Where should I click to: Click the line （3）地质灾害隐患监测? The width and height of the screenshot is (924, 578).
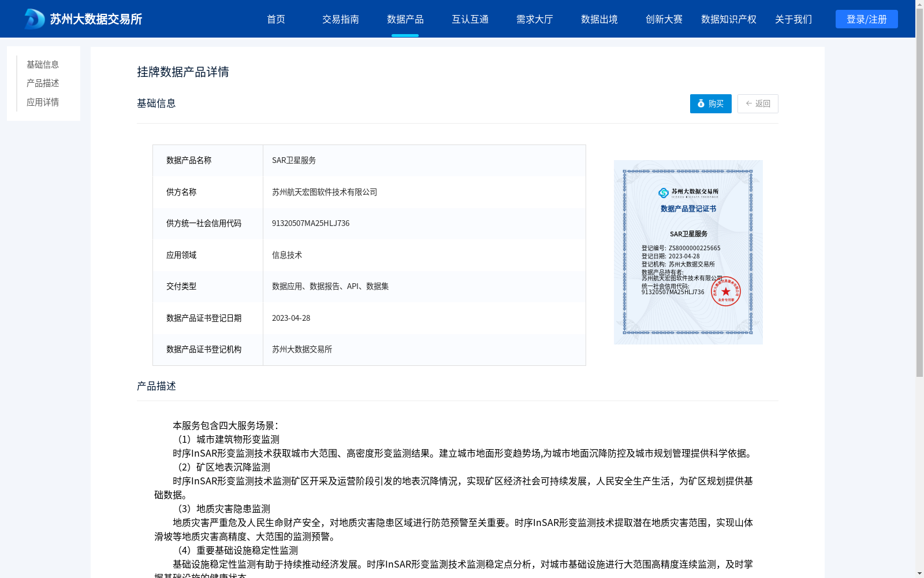click(x=222, y=509)
